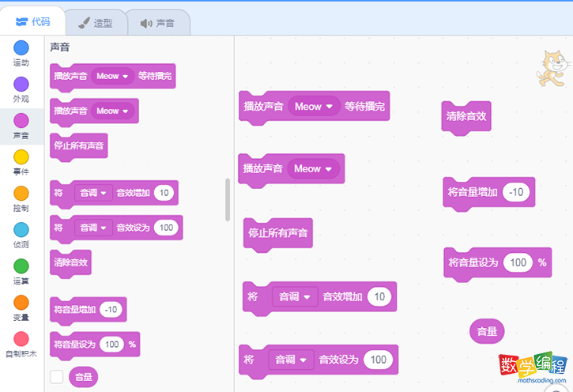
Task: Click the block palette vertical scrollbar
Action: click(228, 199)
